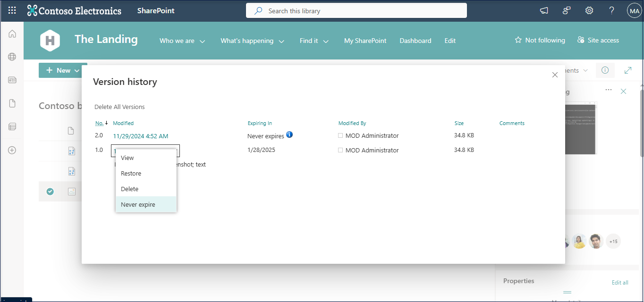Open the My sites globe icon
The width and height of the screenshot is (644, 302).
[x=12, y=57]
